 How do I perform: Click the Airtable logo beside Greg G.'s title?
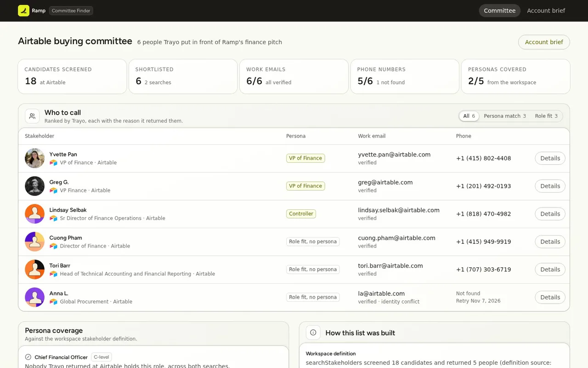pos(53,190)
